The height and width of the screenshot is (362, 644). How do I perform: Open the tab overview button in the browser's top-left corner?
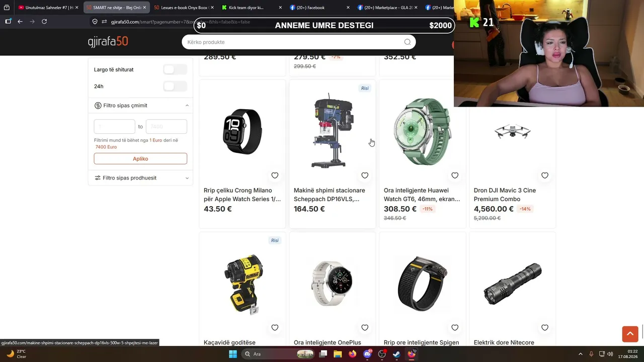(x=7, y=8)
